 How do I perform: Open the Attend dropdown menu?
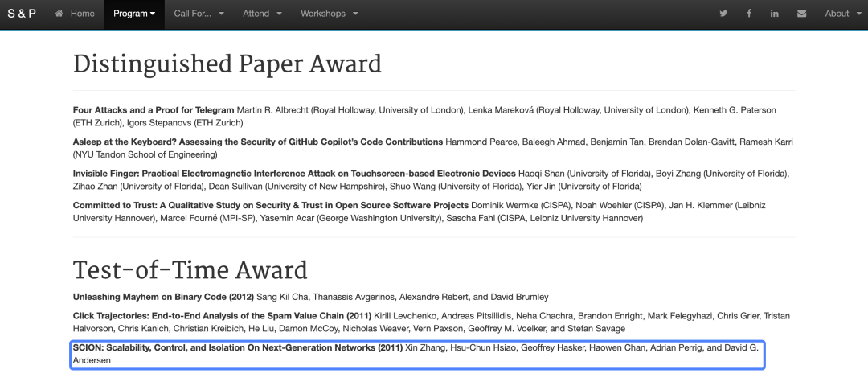262,14
